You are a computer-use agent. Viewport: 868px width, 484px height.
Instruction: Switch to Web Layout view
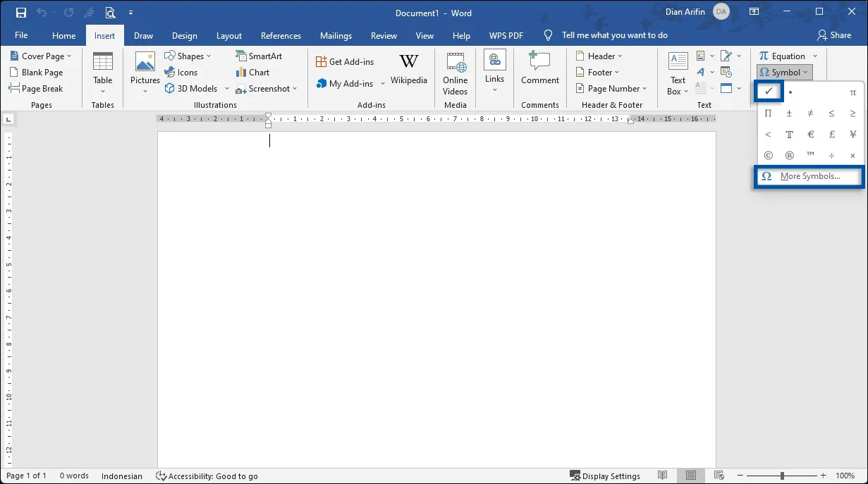(719, 476)
